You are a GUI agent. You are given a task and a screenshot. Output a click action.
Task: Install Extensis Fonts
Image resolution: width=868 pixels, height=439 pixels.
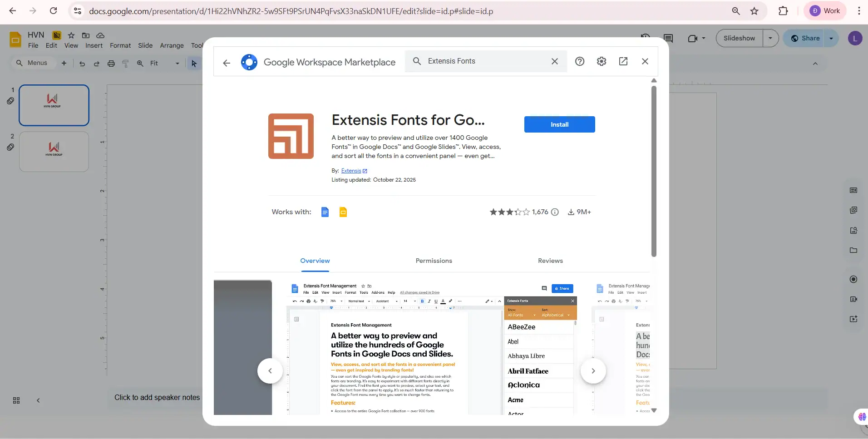coord(559,124)
